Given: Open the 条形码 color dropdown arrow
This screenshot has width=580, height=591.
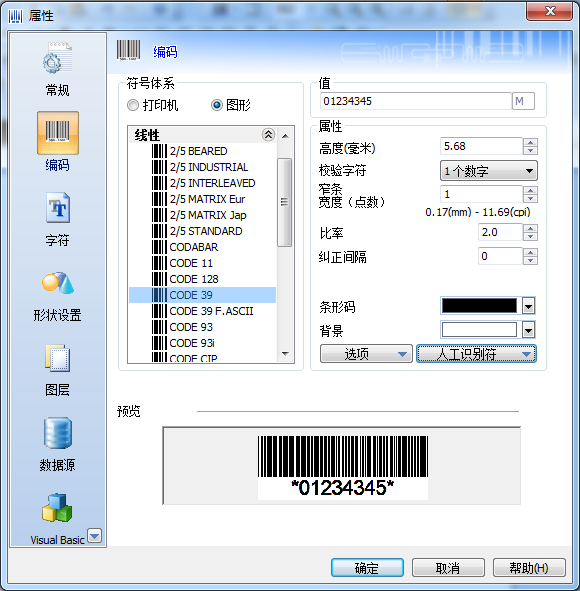Looking at the screenshot, I should (x=528, y=306).
